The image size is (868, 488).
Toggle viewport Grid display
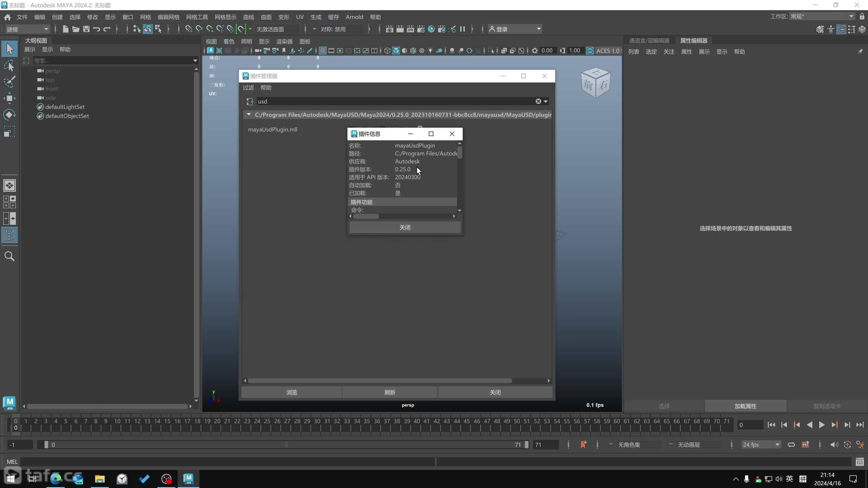pos(323,50)
